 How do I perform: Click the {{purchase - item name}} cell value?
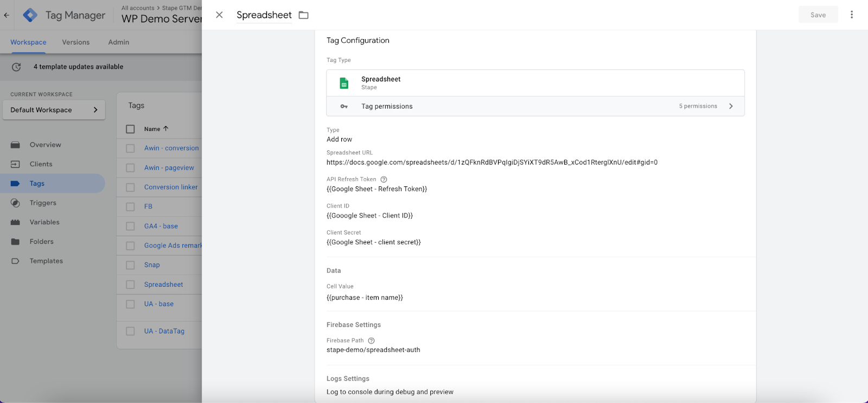365,298
